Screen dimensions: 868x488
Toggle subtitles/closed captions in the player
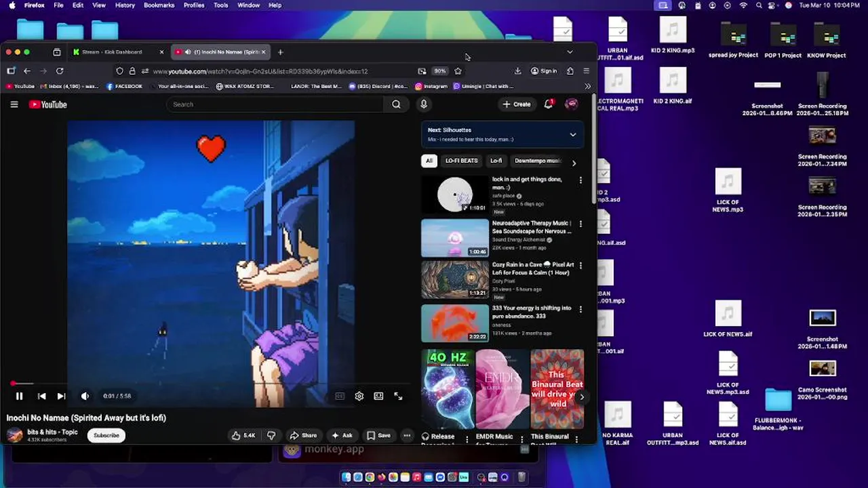[340, 396]
